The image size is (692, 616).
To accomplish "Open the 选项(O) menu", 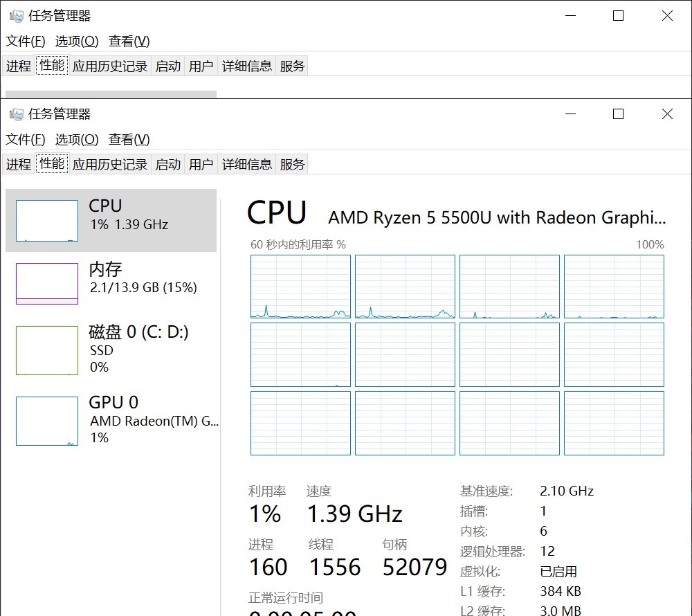I will click(x=77, y=139).
